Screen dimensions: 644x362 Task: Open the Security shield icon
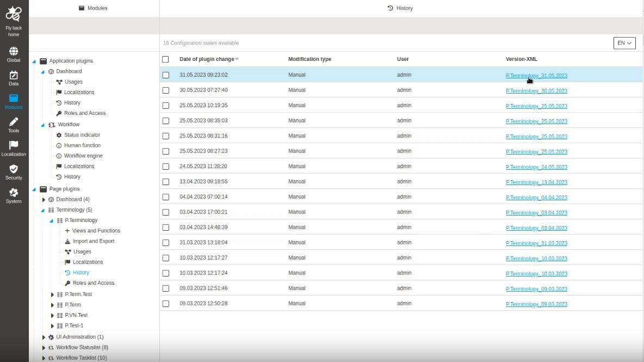pos(14,169)
